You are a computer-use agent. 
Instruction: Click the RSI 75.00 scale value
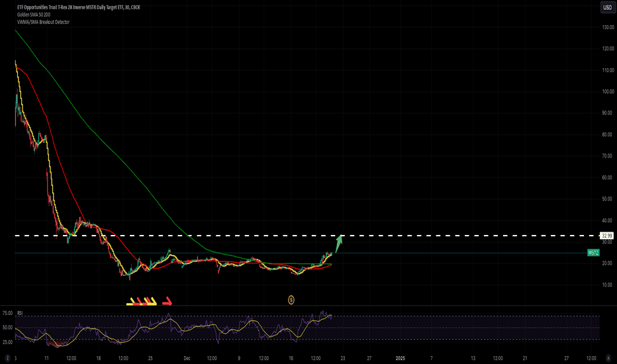coord(7,313)
